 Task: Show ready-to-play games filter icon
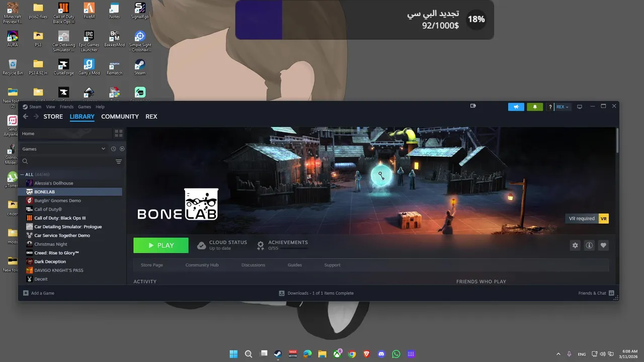[122, 149]
